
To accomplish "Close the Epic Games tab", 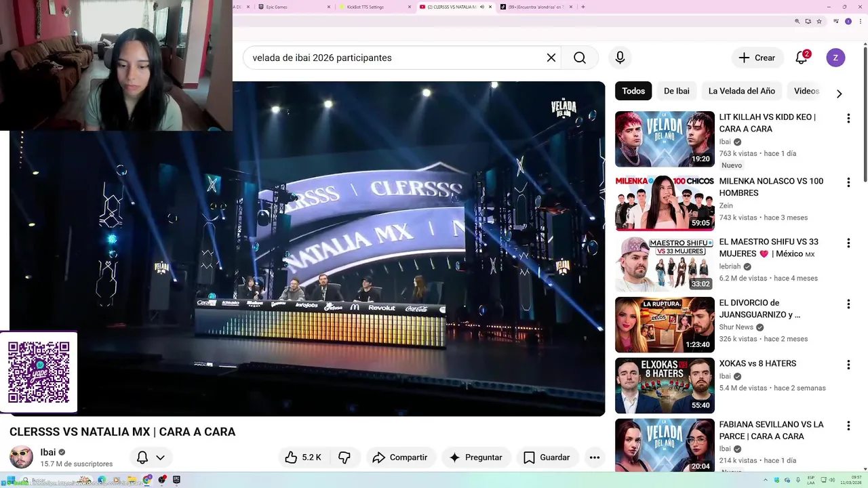I will [329, 7].
